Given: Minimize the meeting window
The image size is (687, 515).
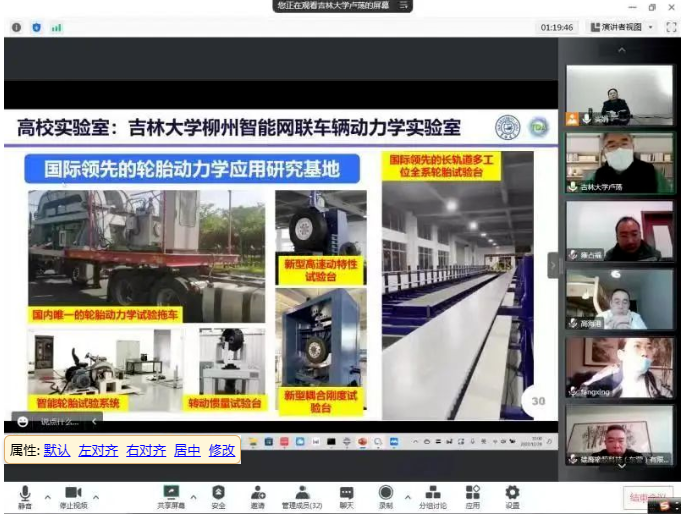Looking at the screenshot, I should click(632, 7).
